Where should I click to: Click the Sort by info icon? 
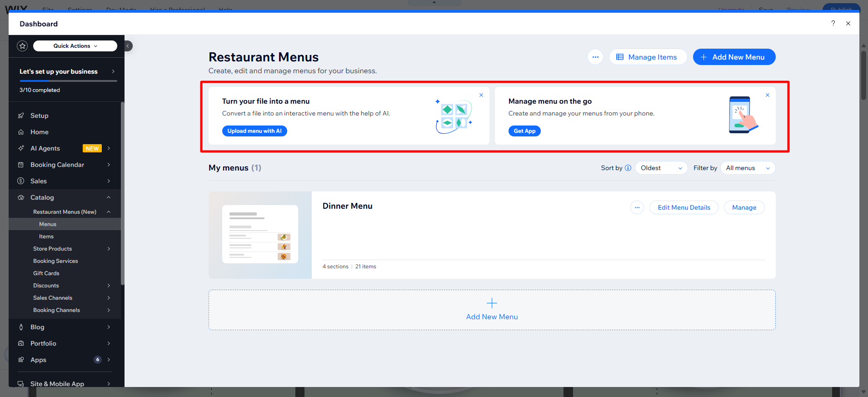pyautogui.click(x=628, y=168)
